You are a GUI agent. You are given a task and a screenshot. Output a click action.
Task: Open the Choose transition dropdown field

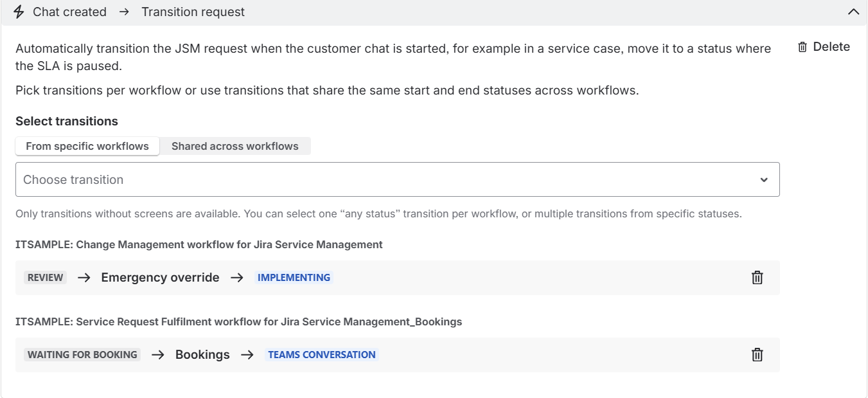pyautogui.click(x=385, y=179)
